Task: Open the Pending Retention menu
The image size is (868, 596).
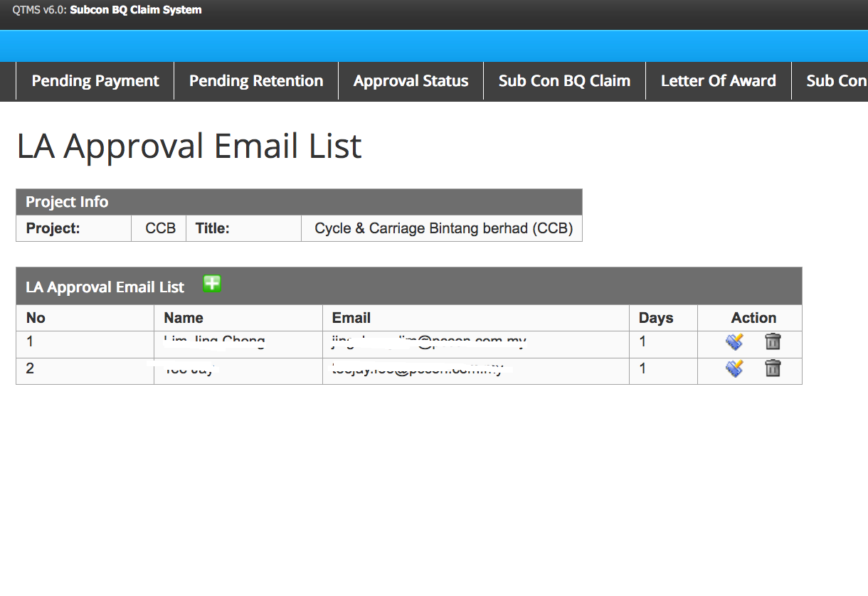Action: 256,81
